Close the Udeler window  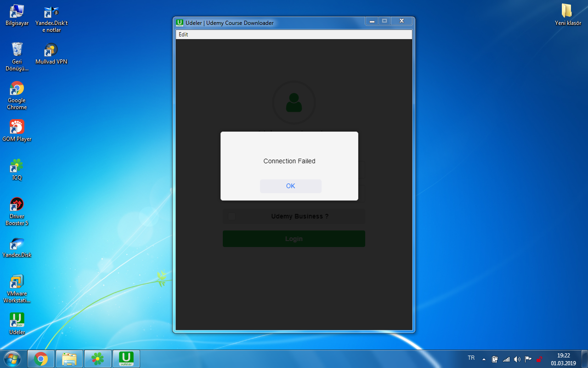point(401,21)
